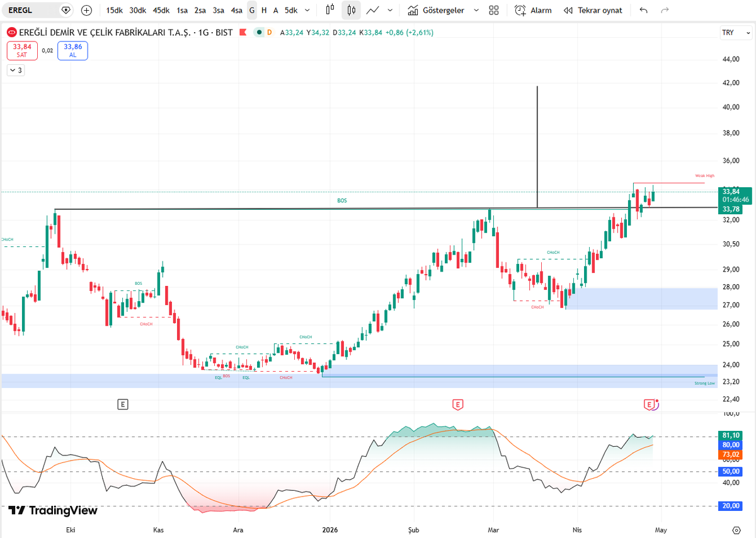The width and height of the screenshot is (756, 538).
Task: Switch to 2sa interval
Action: [200, 10]
